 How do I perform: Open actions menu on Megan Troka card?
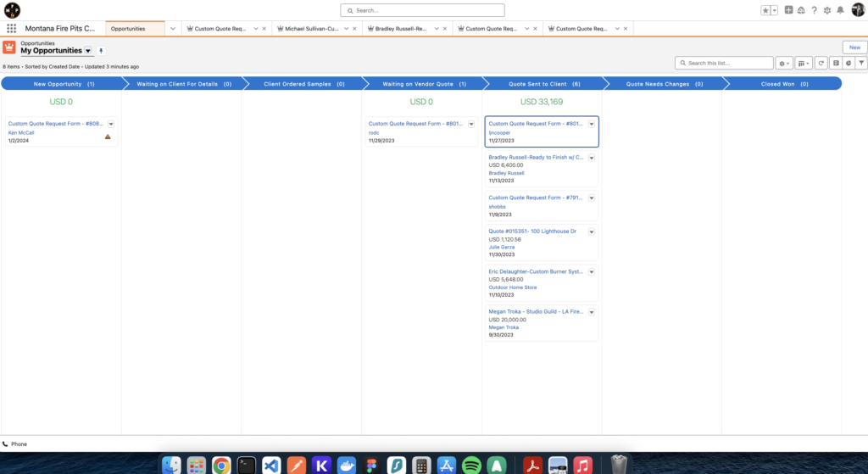click(x=592, y=312)
